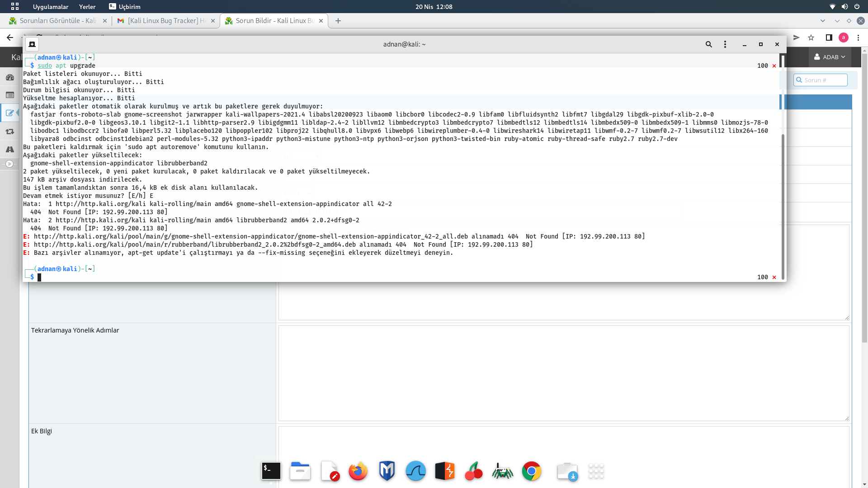Open the Yerler menu in top bar
868x488 pixels.
(x=87, y=7)
